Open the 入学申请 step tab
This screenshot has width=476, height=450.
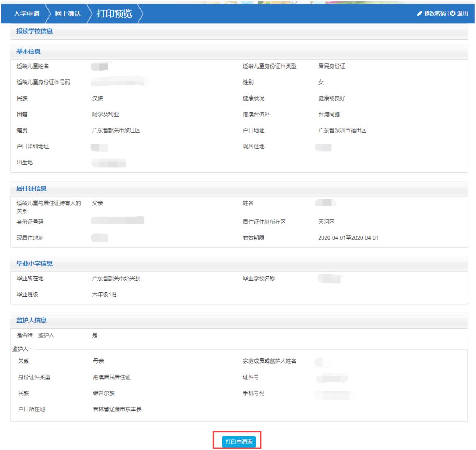point(27,14)
